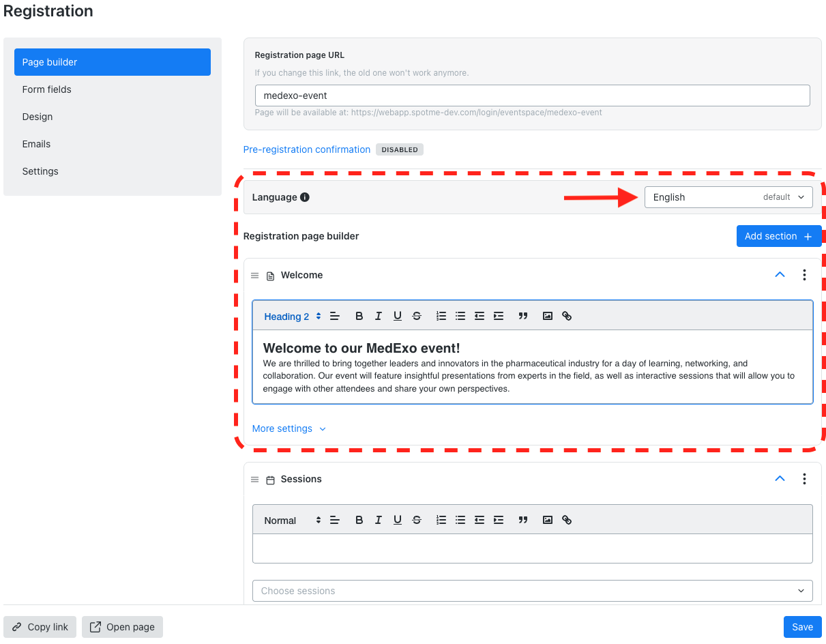
Task: Collapse the Welcome section
Action: [780, 275]
